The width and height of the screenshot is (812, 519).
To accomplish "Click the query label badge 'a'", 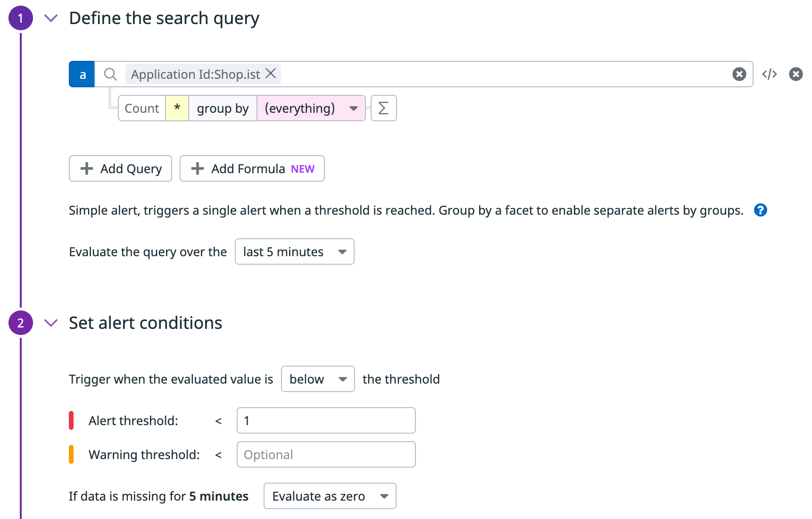I will 82,75.
